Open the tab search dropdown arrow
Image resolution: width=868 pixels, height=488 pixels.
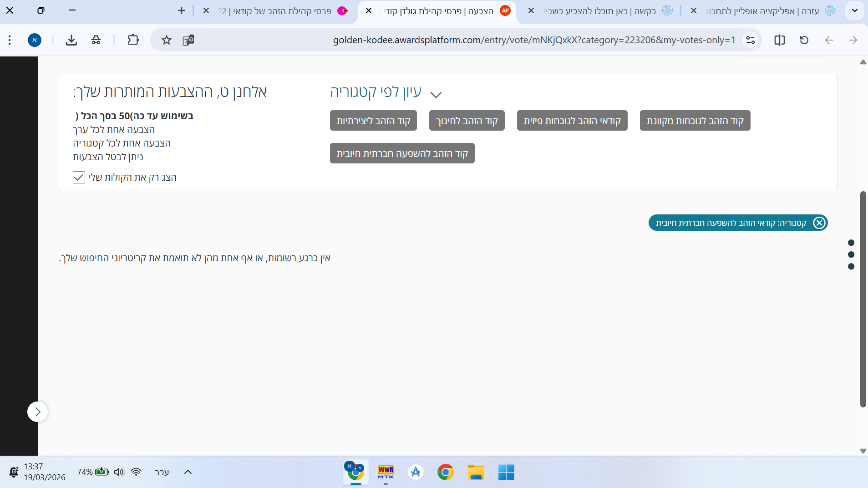click(854, 10)
